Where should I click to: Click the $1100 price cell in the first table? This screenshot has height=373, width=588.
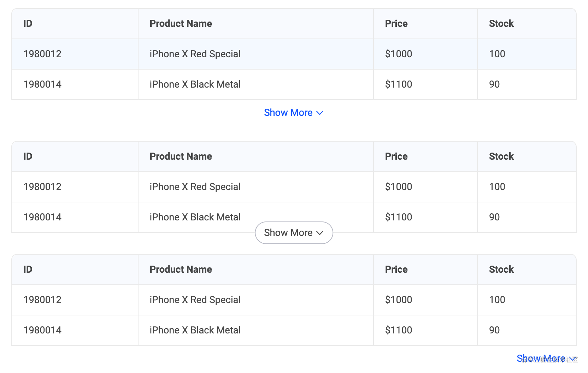pyautogui.click(x=399, y=84)
